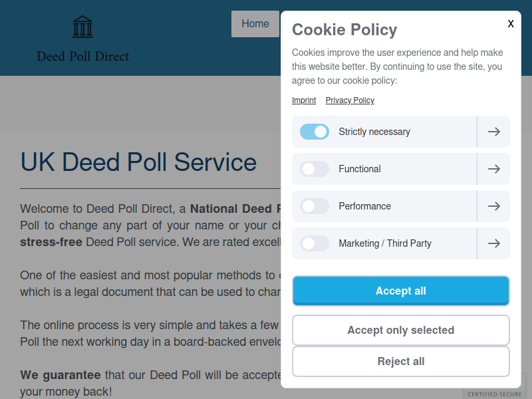Open Strictly necessary details arrow
Screen dimensions: 532x399
493,132
